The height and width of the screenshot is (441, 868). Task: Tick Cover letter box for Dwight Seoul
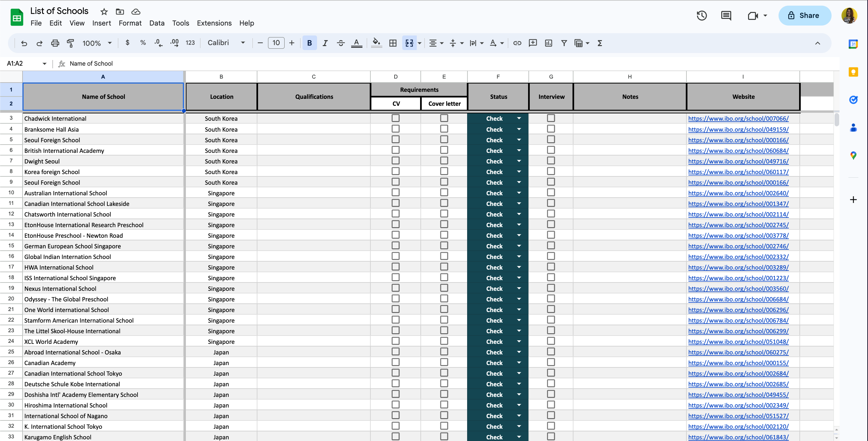tap(444, 161)
